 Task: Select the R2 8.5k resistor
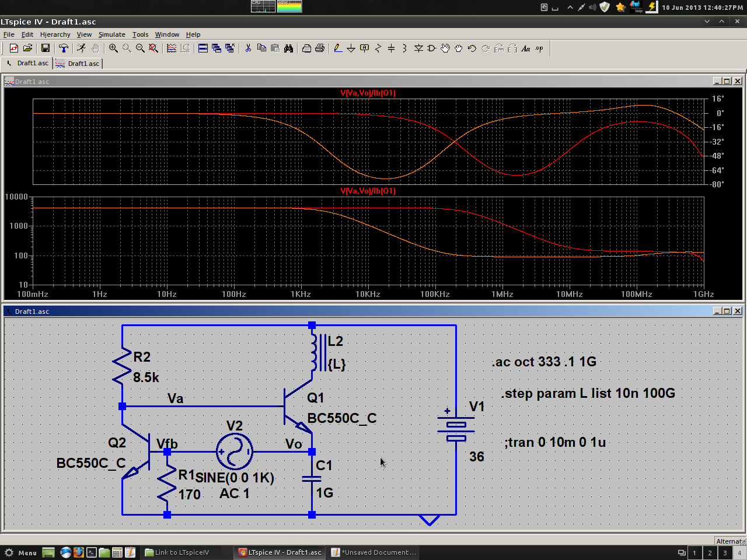[x=123, y=366]
